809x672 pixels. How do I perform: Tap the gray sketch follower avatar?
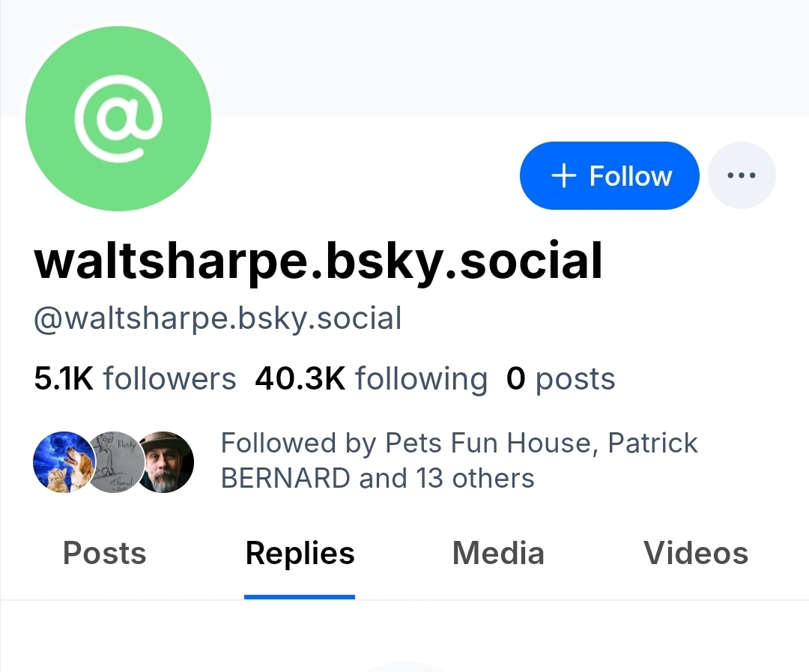[114, 462]
